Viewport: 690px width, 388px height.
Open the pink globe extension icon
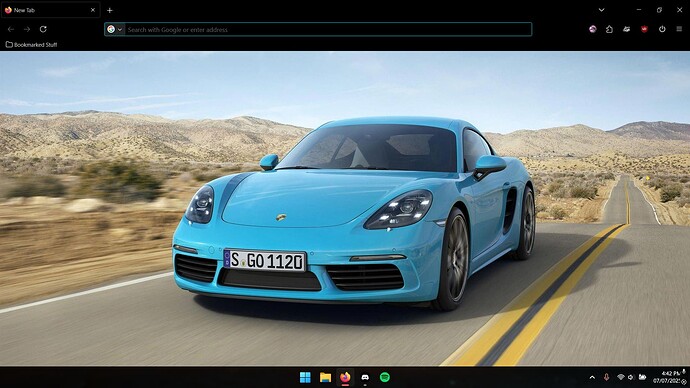click(592, 29)
